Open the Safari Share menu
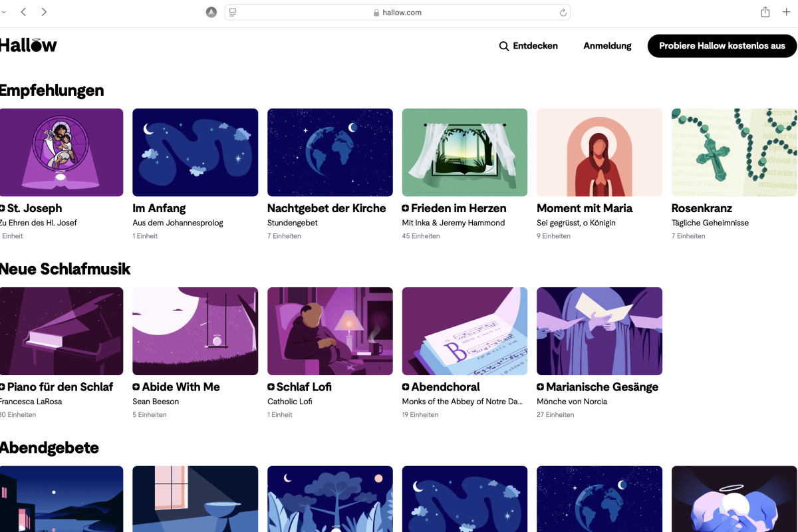 point(765,12)
